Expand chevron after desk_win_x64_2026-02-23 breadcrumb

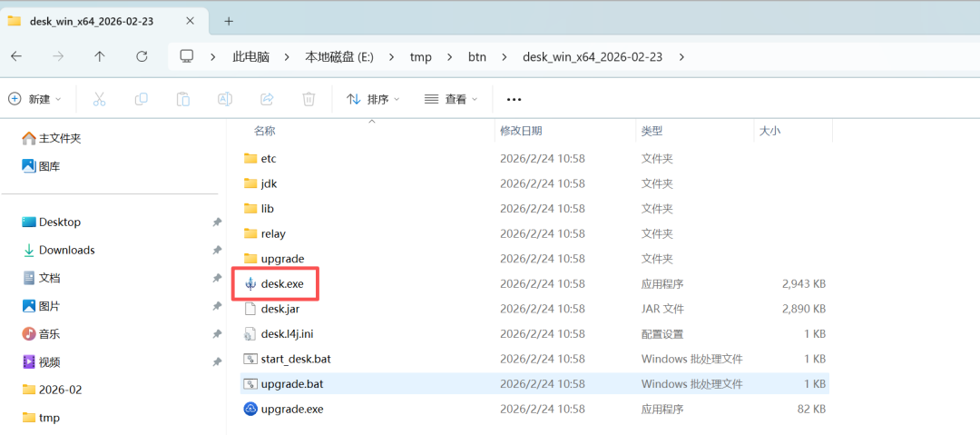click(681, 57)
